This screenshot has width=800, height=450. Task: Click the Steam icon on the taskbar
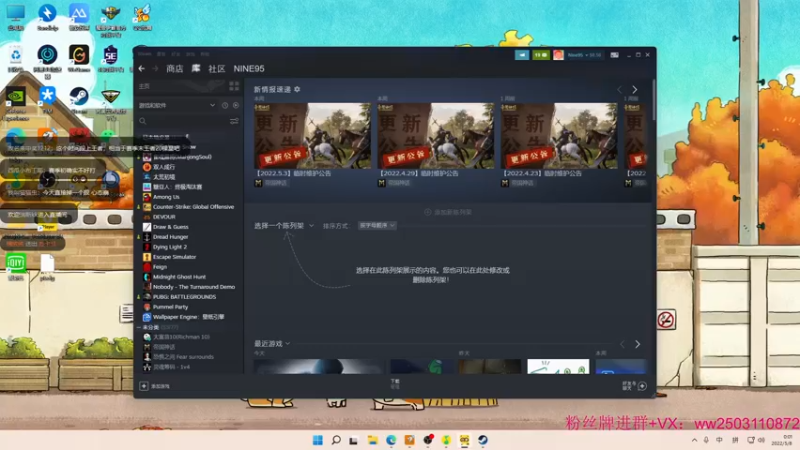click(483, 440)
